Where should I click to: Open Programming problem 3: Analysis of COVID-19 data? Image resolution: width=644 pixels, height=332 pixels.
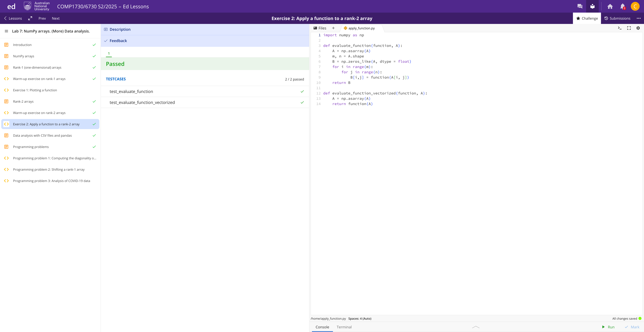point(50,181)
